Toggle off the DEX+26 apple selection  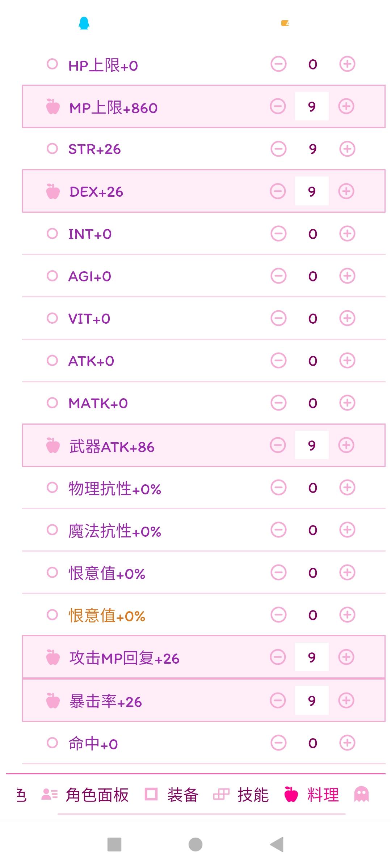(53, 191)
